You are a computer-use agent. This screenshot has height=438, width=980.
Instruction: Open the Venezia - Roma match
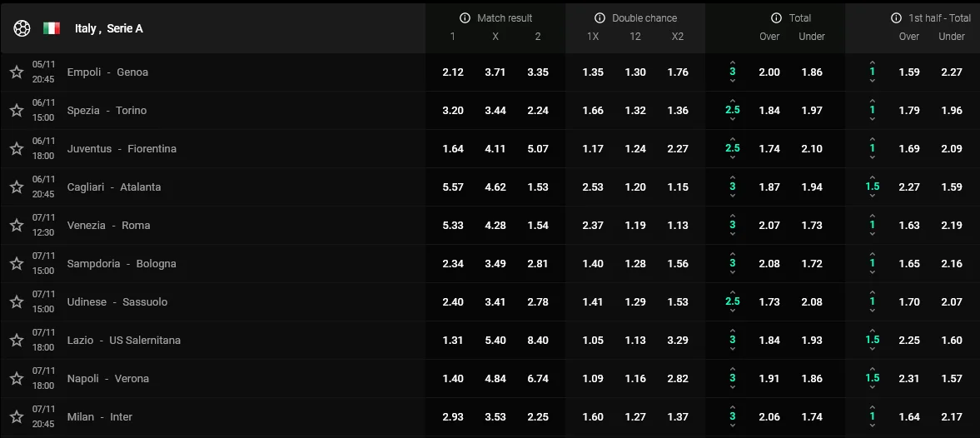(108, 226)
